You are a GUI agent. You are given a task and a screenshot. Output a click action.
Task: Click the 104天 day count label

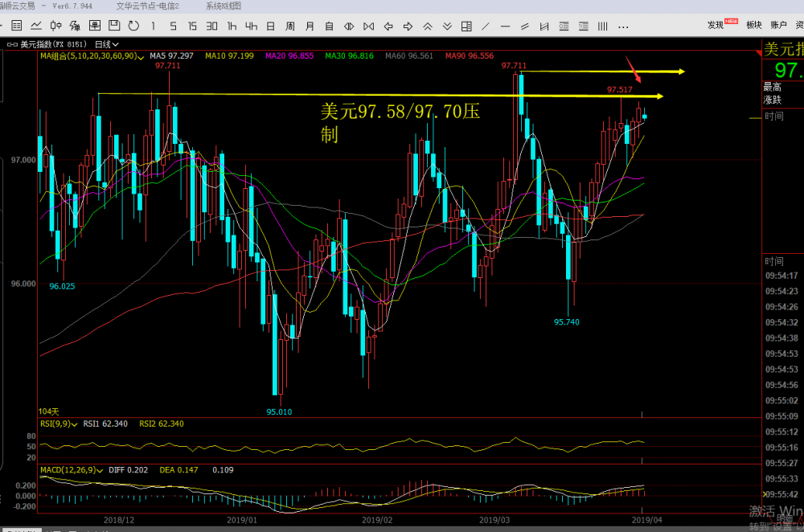click(49, 411)
